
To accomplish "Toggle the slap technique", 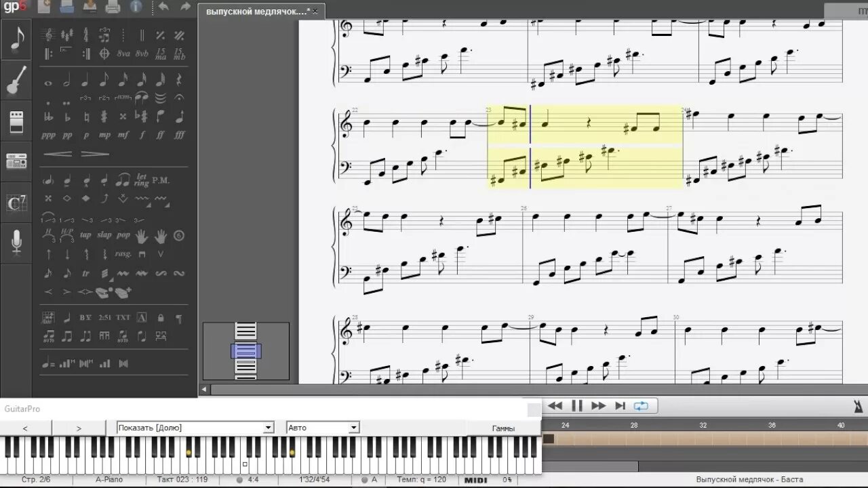I will pos(104,235).
